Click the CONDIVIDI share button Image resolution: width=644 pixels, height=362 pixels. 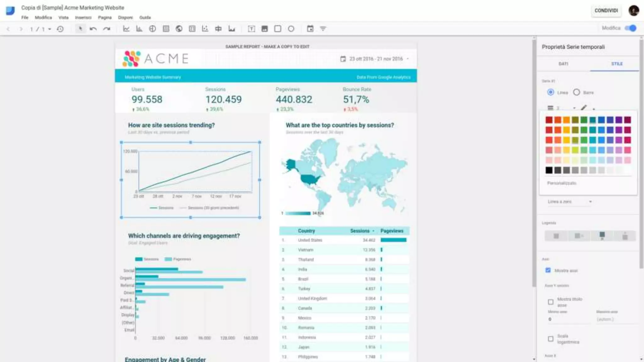coord(606,10)
